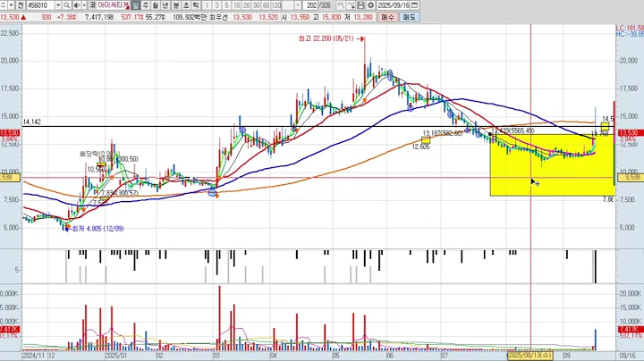The width and height of the screenshot is (644, 361).
Task: Click the 2025/01 label on time axis
Action: click(x=115, y=356)
